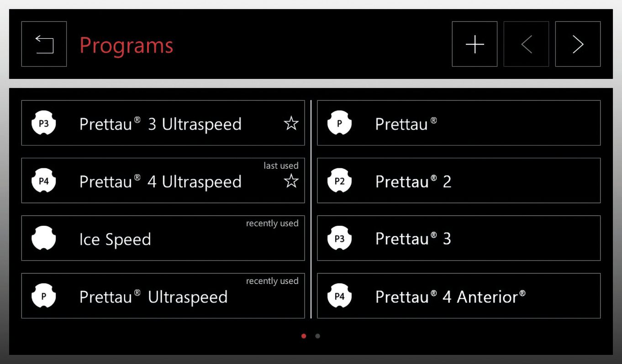622x364 pixels.
Task: Select the Ice Speed program label
Action: coord(115,239)
